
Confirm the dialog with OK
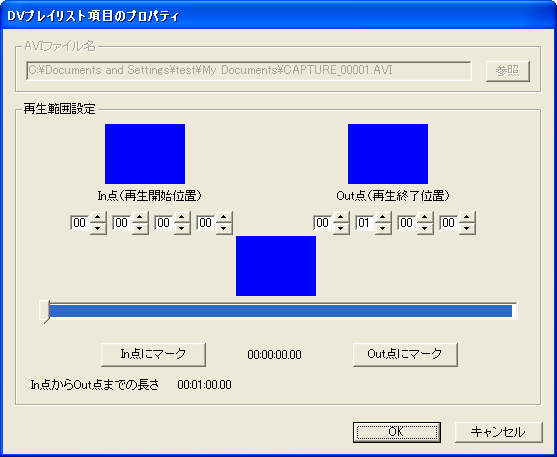(397, 432)
